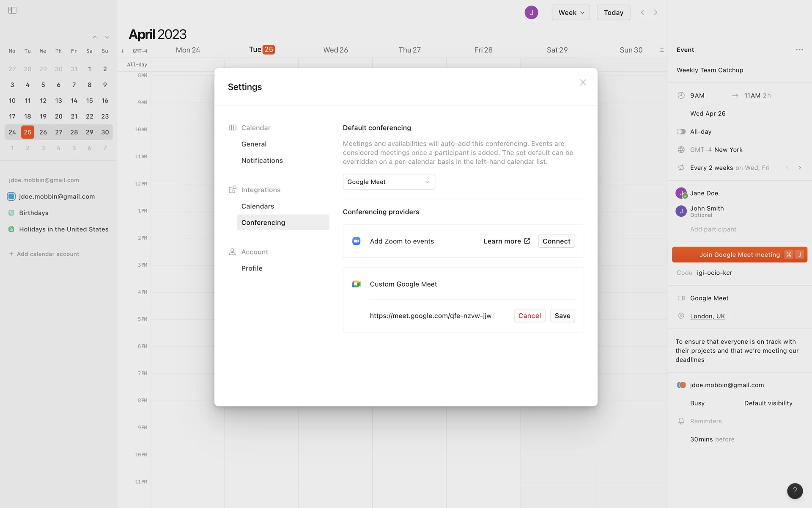The height and width of the screenshot is (508, 812).
Task: Click the purple J account avatar
Action: 531,12
